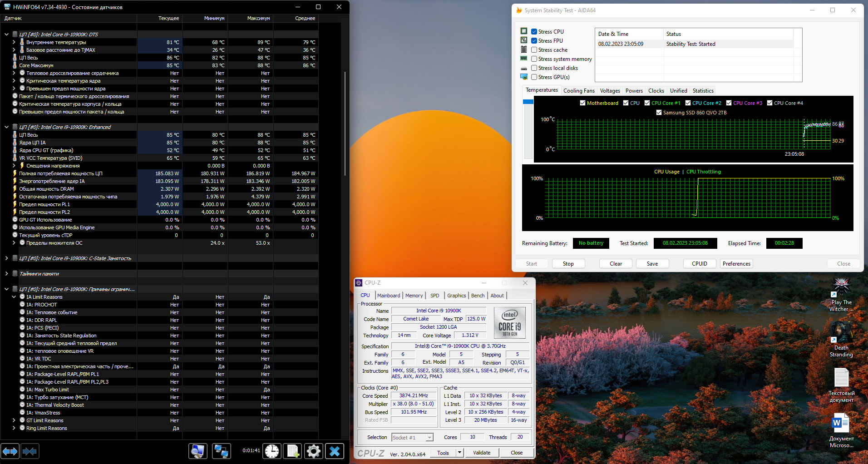Open the Memory tab in CPU-Z
The image size is (868, 464).
414,296
